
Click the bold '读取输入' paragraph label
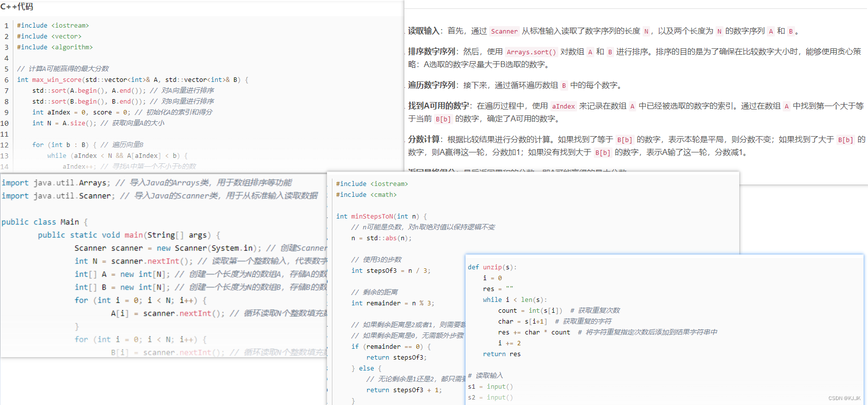pos(424,31)
